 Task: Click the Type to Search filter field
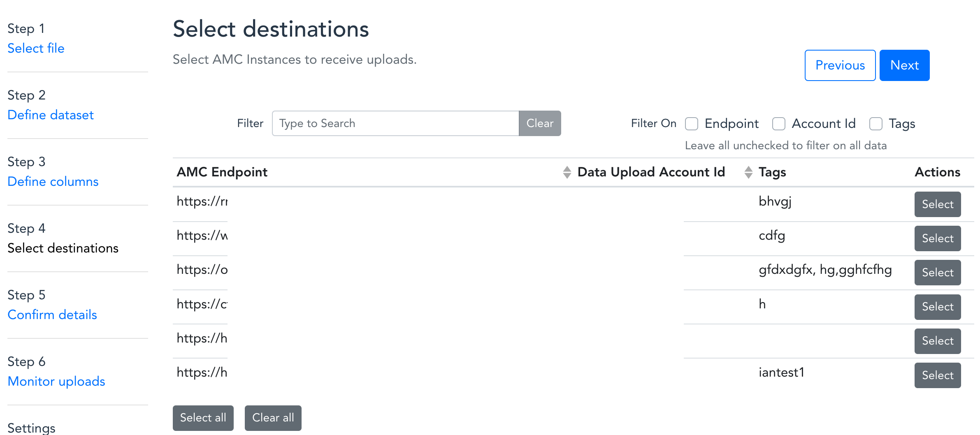[395, 123]
